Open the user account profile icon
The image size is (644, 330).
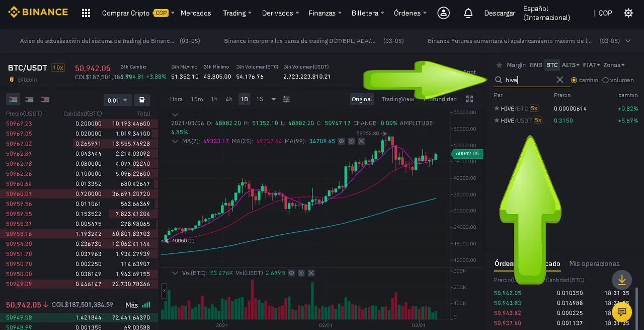click(443, 13)
